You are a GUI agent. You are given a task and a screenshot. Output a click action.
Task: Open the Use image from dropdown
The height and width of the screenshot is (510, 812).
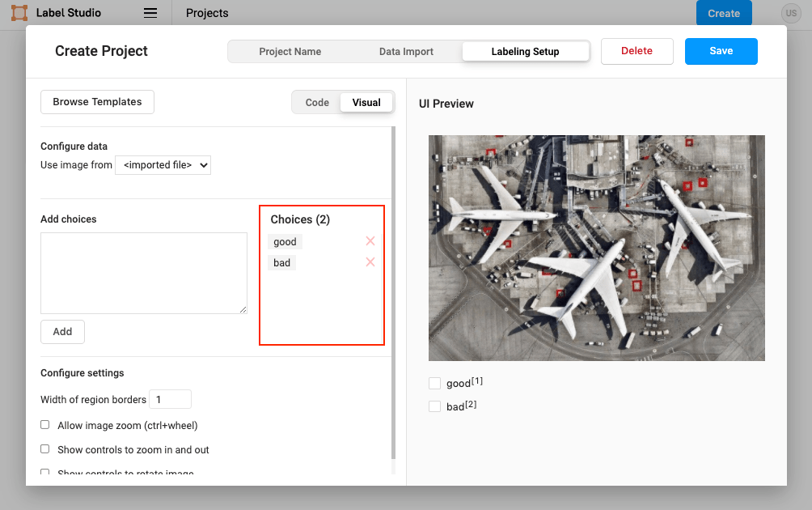tap(163, 165)
